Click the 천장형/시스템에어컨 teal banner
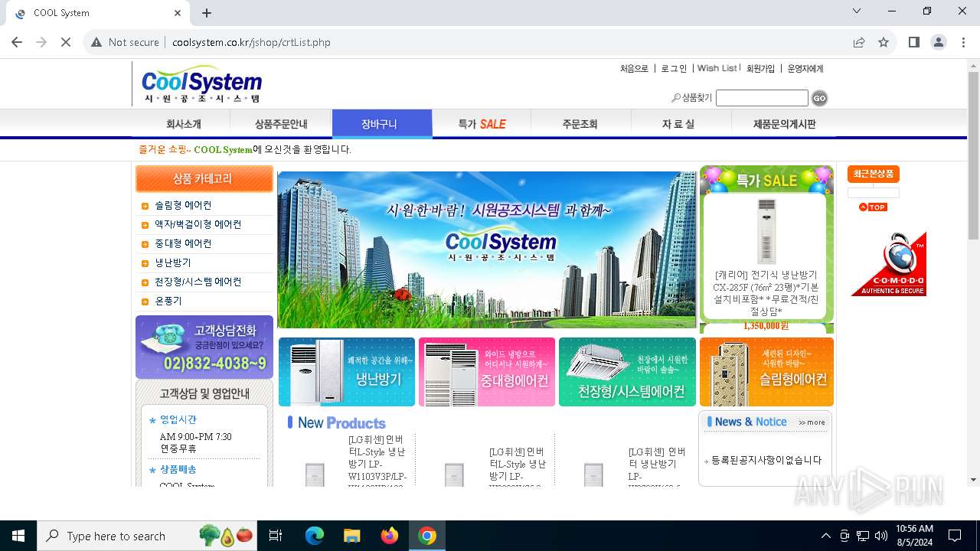Image resolution: width=980 pixels, height=551 pixels. pyautogui.click(x=627, y=372)
